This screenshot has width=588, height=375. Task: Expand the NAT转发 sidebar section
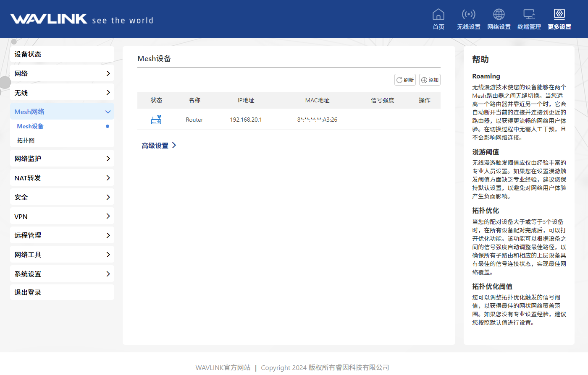(62, 178)
